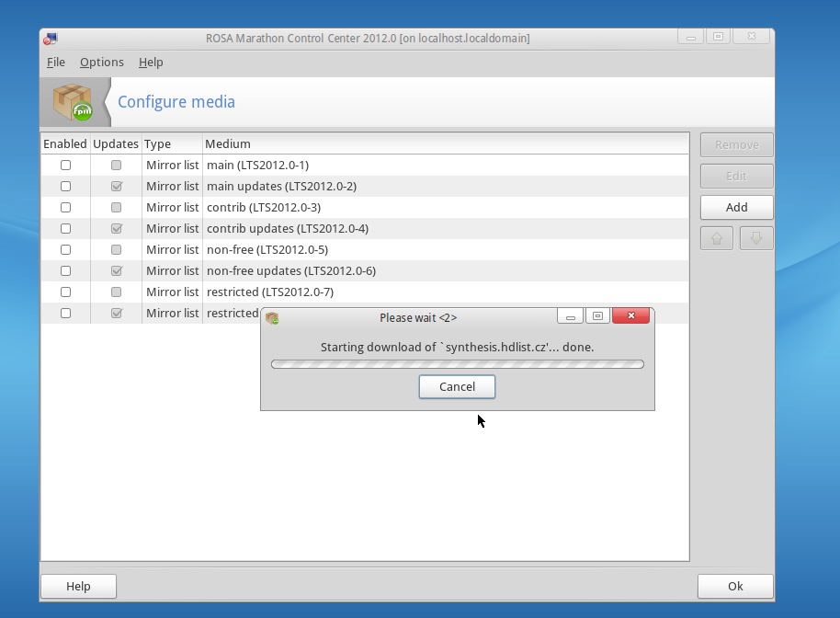
Task: Click the "Configure media" heading
Action: coord(176,102)
